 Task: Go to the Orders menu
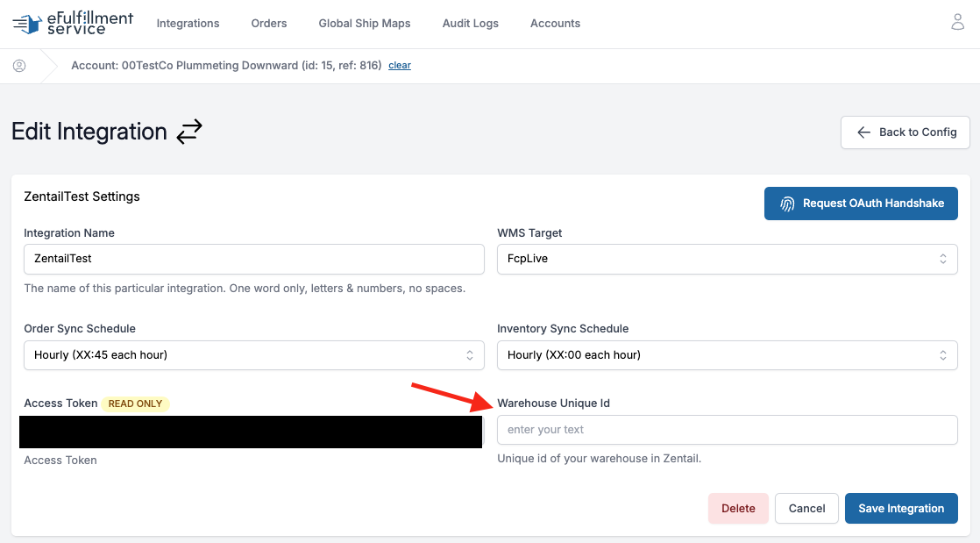(269, 23)
